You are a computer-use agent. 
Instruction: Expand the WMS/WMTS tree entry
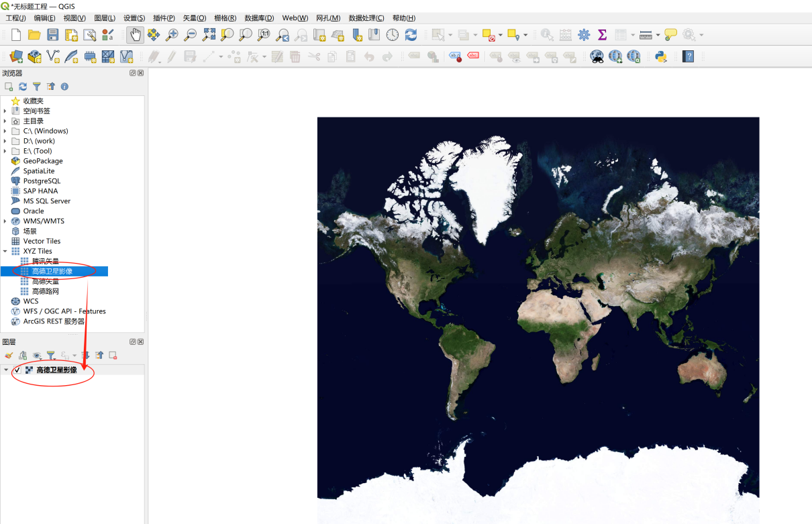point(5,221)
